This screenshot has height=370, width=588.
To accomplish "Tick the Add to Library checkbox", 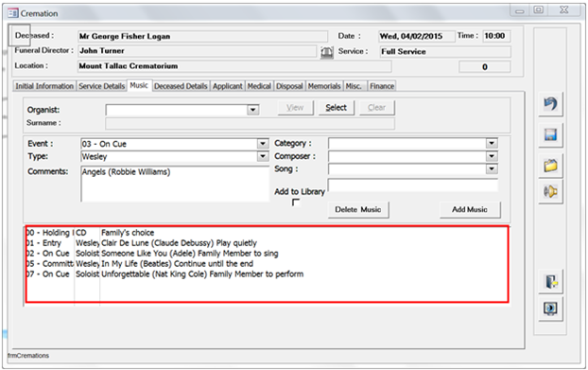I will (x=296, y=203).
